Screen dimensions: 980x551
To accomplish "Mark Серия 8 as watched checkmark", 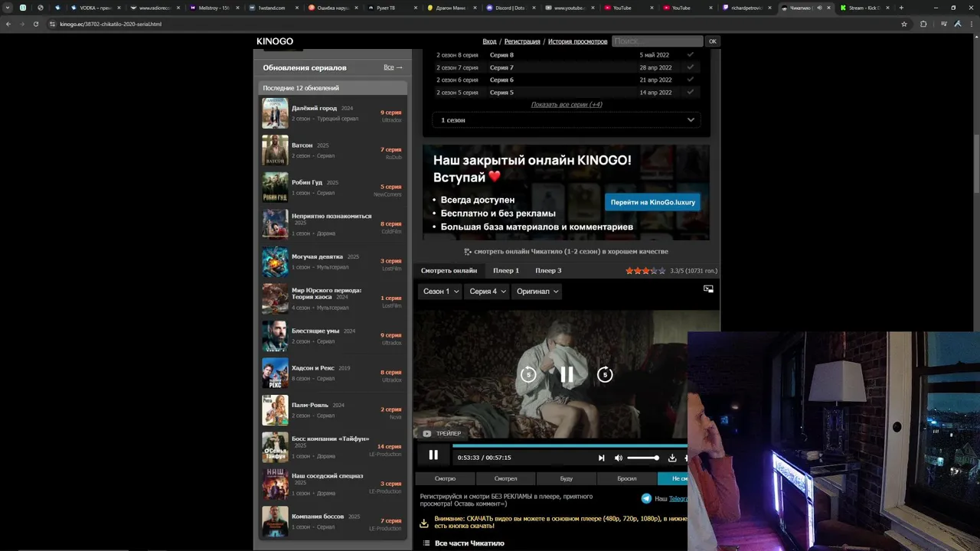I will click(x=690, y=55).
